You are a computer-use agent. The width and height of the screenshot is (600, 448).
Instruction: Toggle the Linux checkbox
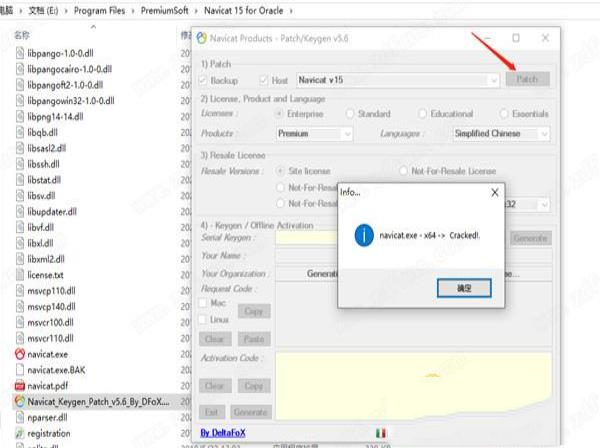coord(203,319)
